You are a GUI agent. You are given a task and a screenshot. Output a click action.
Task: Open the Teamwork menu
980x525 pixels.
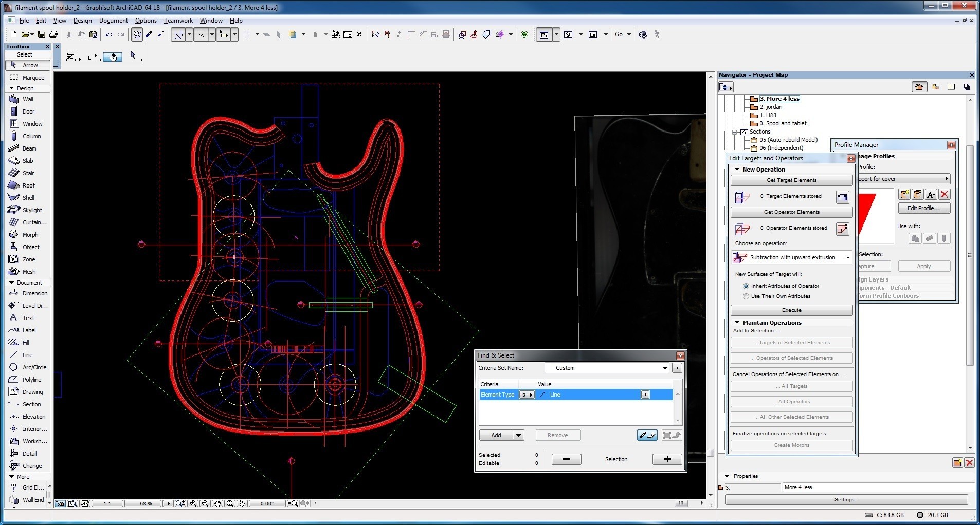pos(178,21)
